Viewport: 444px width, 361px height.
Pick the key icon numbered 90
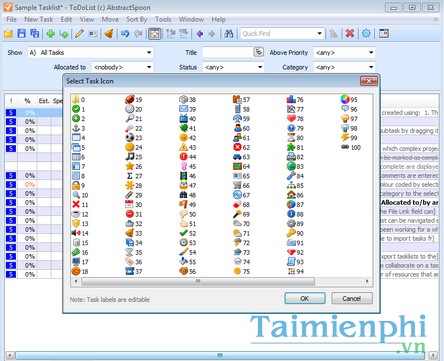coord(291,233)
